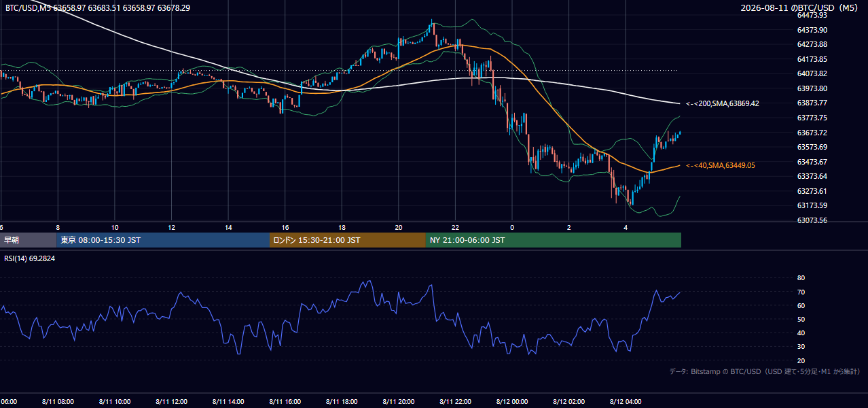868x408 pixels.
Task: Click the bottom time label 8/12 02:00
Action: [x=569, y=401]
